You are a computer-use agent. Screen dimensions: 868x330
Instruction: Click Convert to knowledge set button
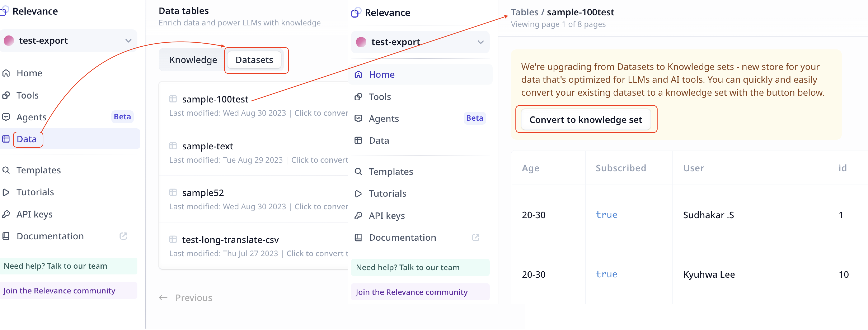pos(586,119)
